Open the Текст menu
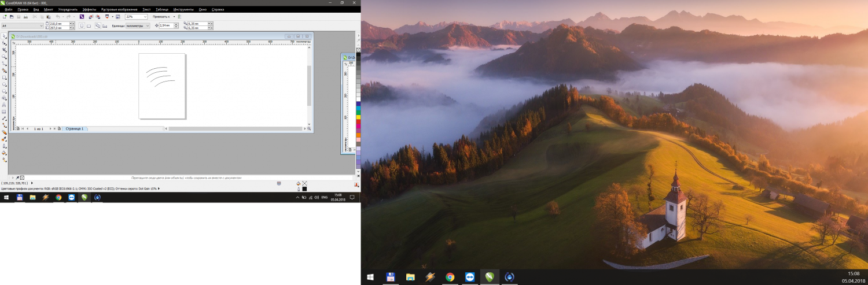The height and width of the screenshot is (285, 868). coord(146,10)
